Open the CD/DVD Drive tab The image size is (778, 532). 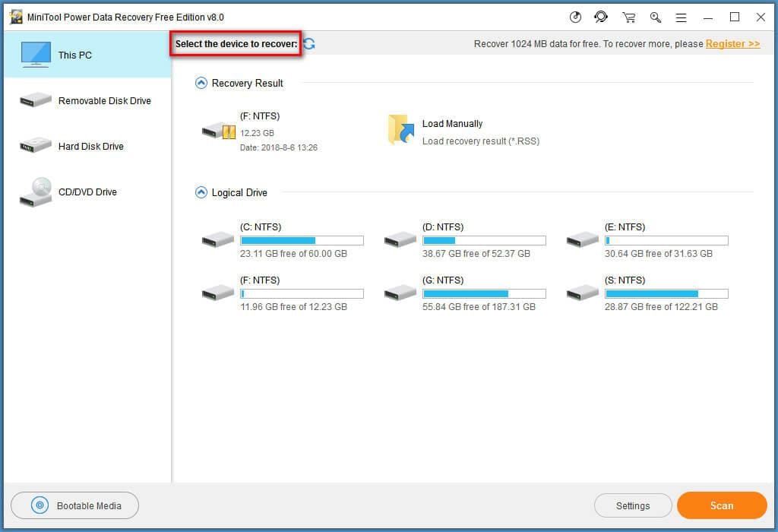(x=87, y=192)
